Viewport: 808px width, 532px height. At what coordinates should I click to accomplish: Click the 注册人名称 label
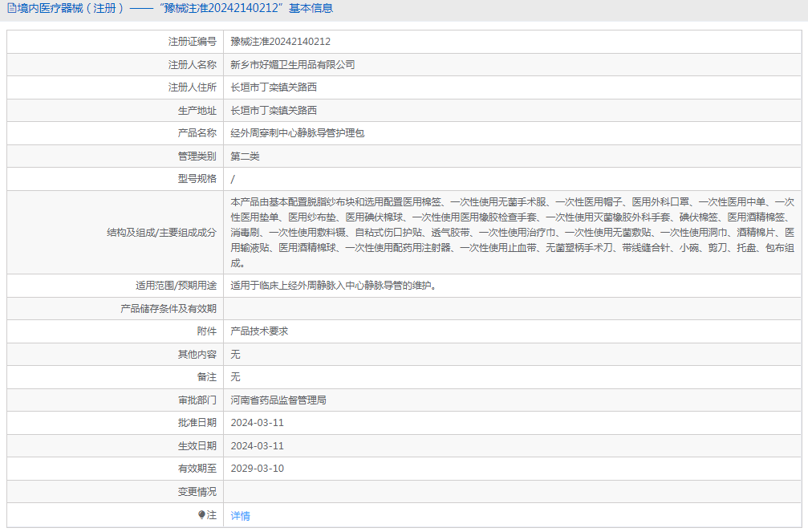pos(193,64)
